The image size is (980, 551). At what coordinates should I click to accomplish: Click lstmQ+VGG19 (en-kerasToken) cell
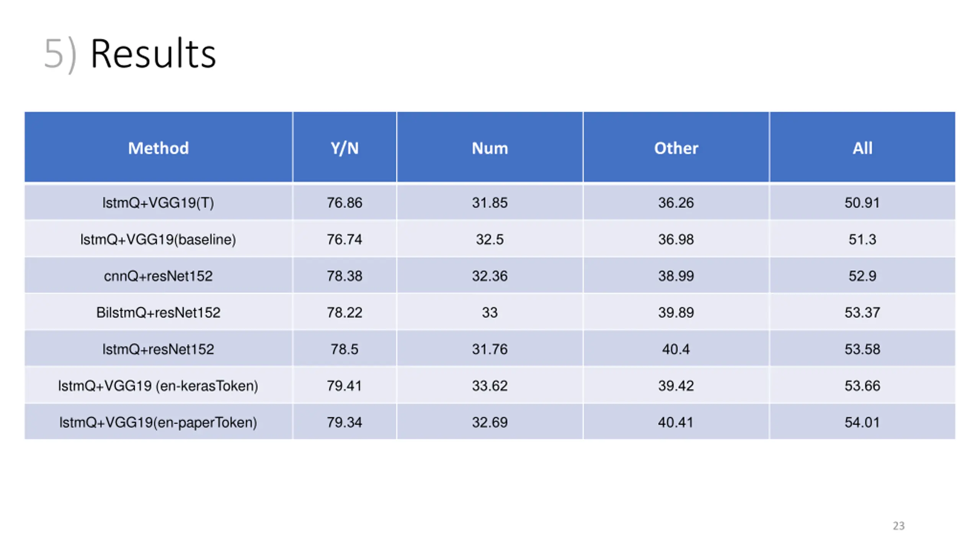[x=158, y=386]
